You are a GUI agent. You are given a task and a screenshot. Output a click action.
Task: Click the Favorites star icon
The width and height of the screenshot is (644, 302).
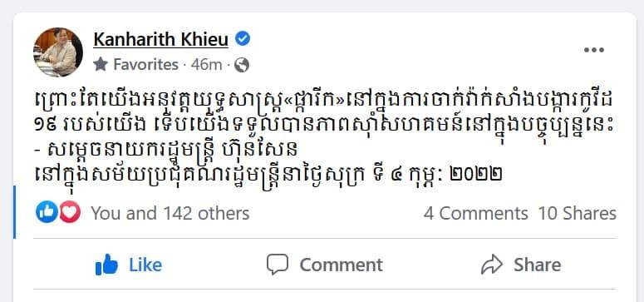101,64
